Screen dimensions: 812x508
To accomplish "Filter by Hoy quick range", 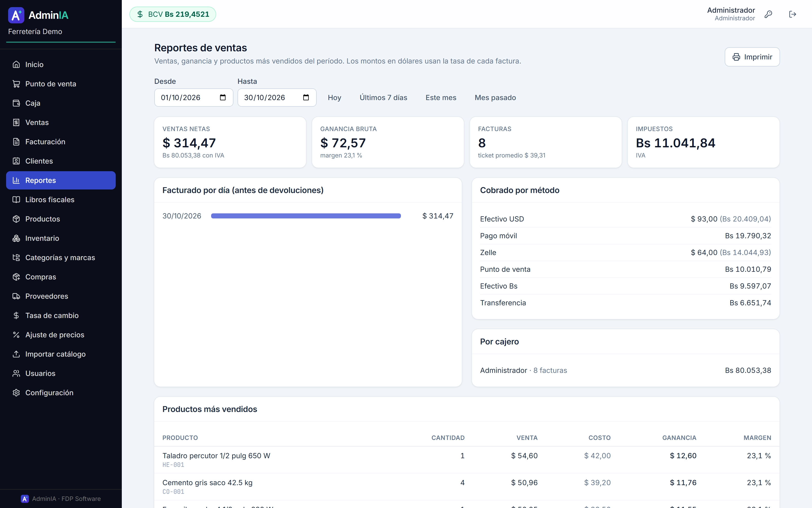I will click(334, 98).
